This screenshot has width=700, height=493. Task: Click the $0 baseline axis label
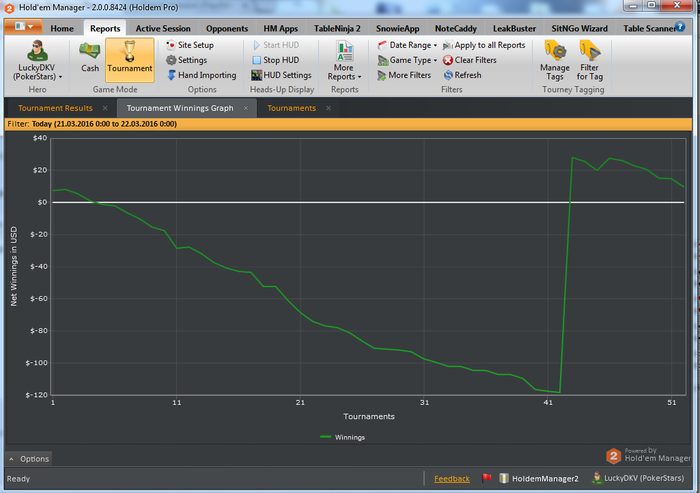42,202
